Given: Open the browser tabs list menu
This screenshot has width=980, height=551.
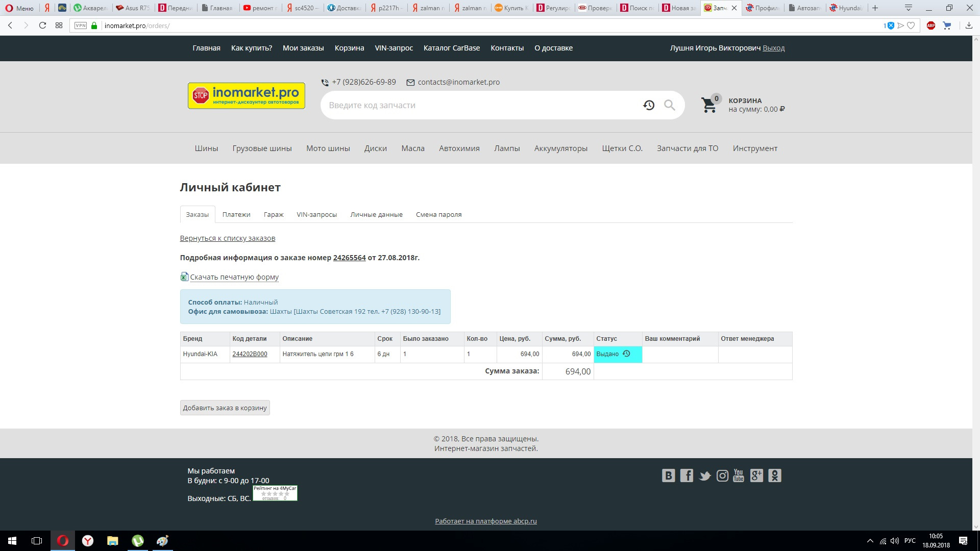Looking at the screenshot, I should (x=908, y=8).
